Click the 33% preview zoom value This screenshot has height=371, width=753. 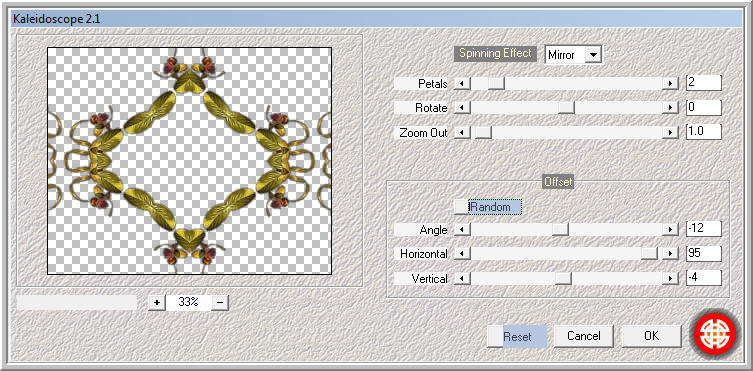click(188, 302)
